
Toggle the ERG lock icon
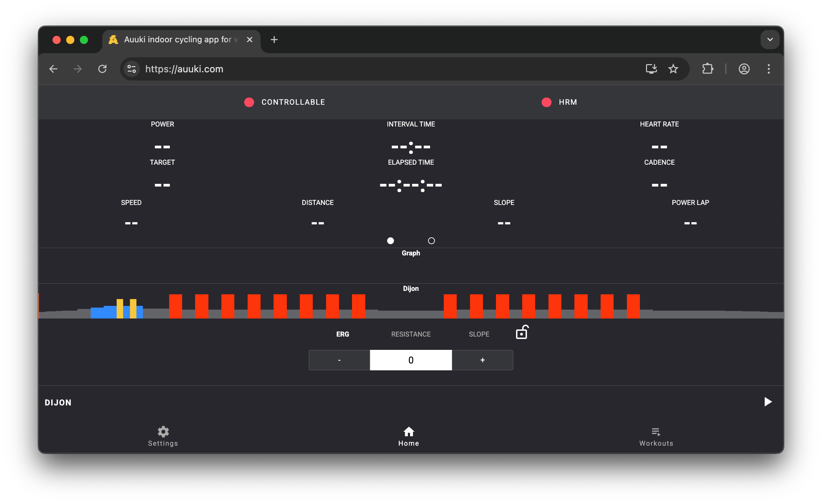coord(522,332)
